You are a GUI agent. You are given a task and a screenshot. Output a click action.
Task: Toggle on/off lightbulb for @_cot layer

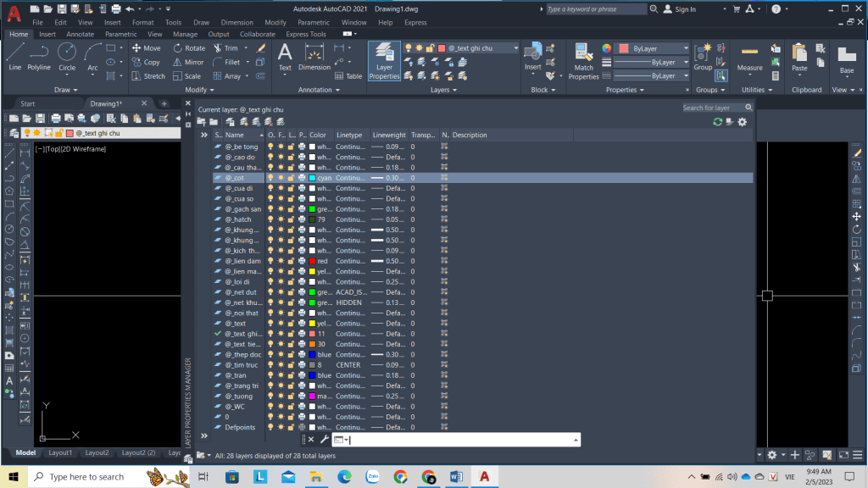pyautogui.click(x=271, y=178)
